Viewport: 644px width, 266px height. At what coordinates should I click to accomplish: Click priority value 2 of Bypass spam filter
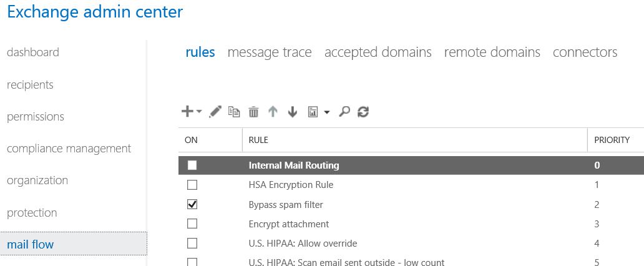(597, 204)
